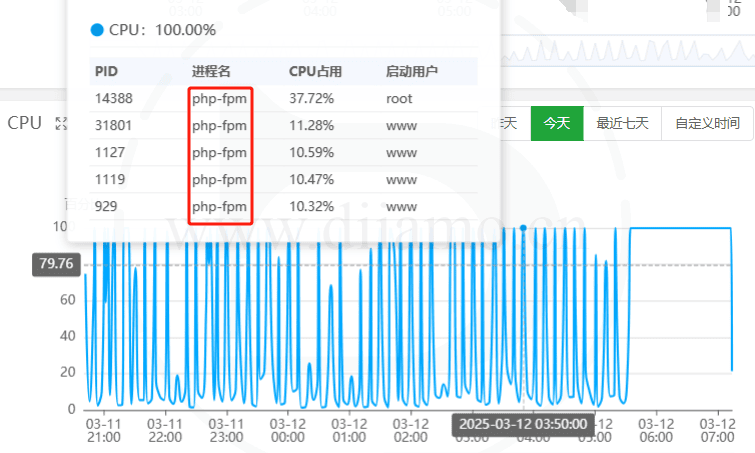The image size is (755, 453).
Task: Select the 今天 (Today) time range tab
Action: (x=556, y=123)
